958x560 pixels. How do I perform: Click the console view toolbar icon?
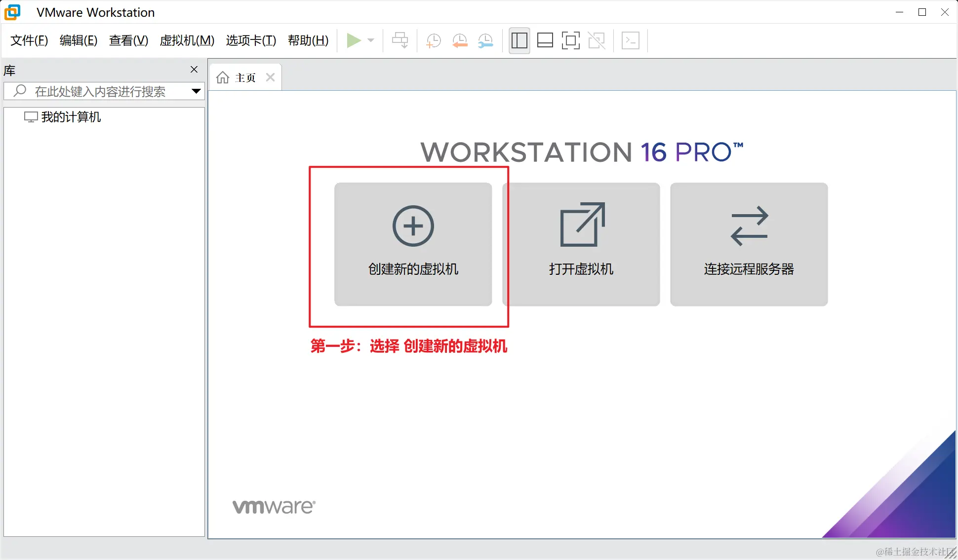coord(631,40)
